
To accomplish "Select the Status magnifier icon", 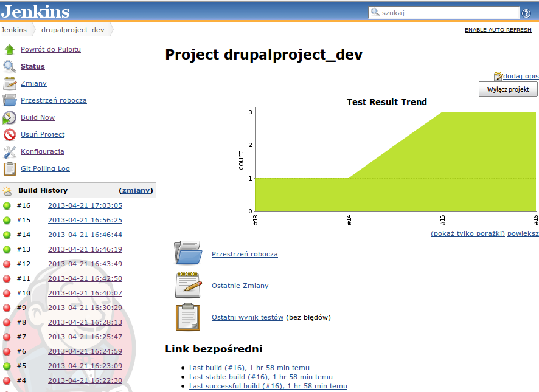I will 8,66.
